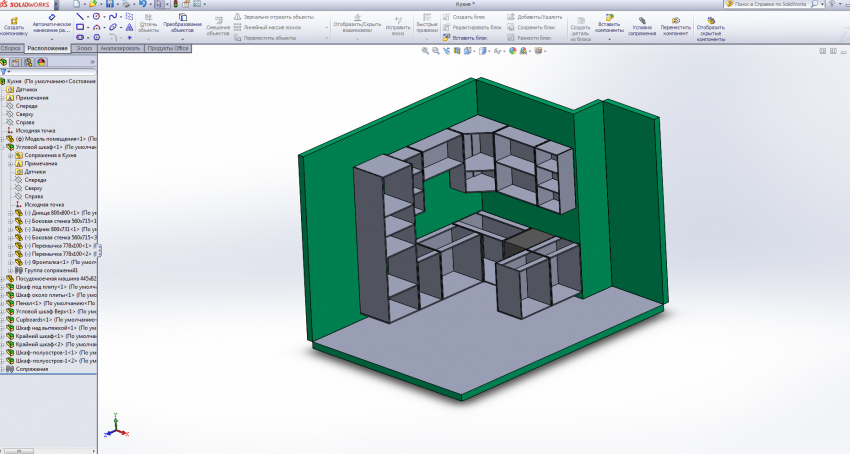The image size is (850, 454).
Task: Switch to the Расположение tab
Action: (48, 48)
